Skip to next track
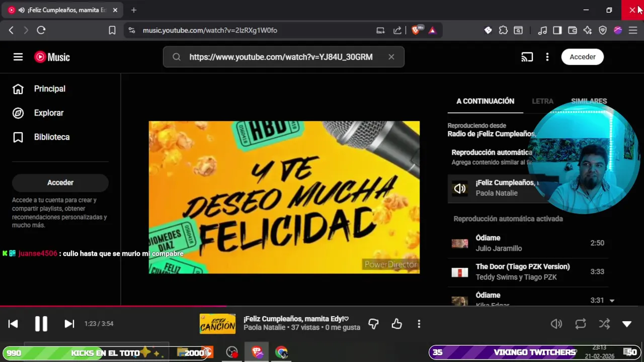The width and height of the screenshot is (644, 362). coord(69,324)
